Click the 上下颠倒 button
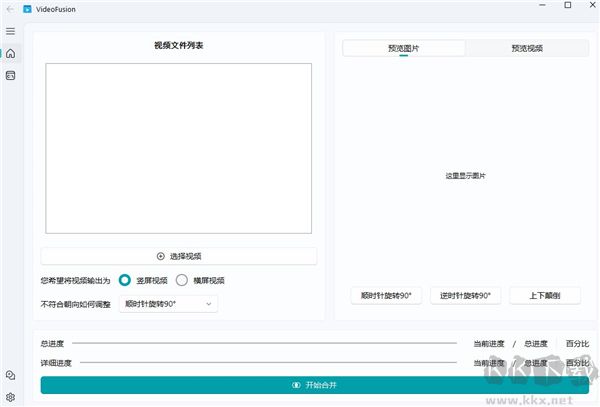600x407 pixels. (545, 296)
